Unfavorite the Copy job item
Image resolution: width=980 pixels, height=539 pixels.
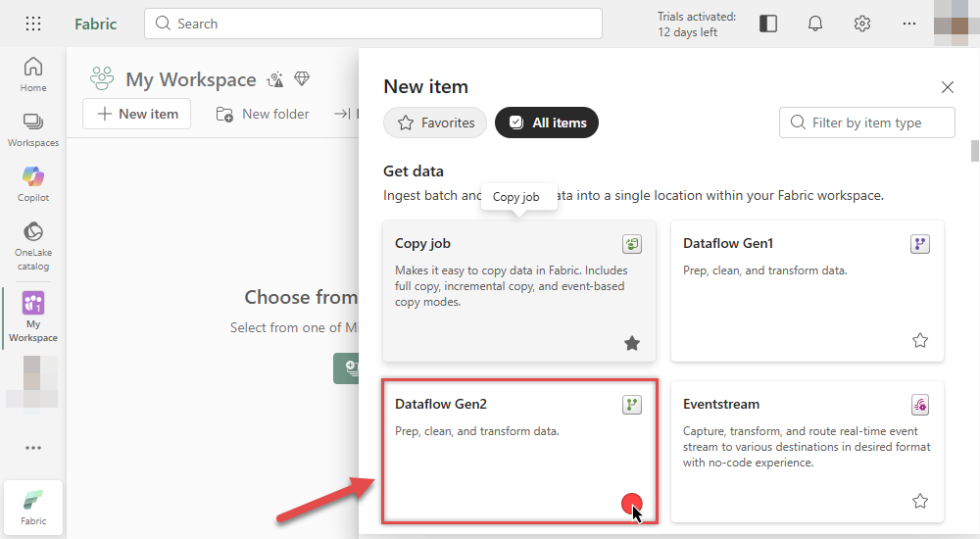click(x=632, y=343)
